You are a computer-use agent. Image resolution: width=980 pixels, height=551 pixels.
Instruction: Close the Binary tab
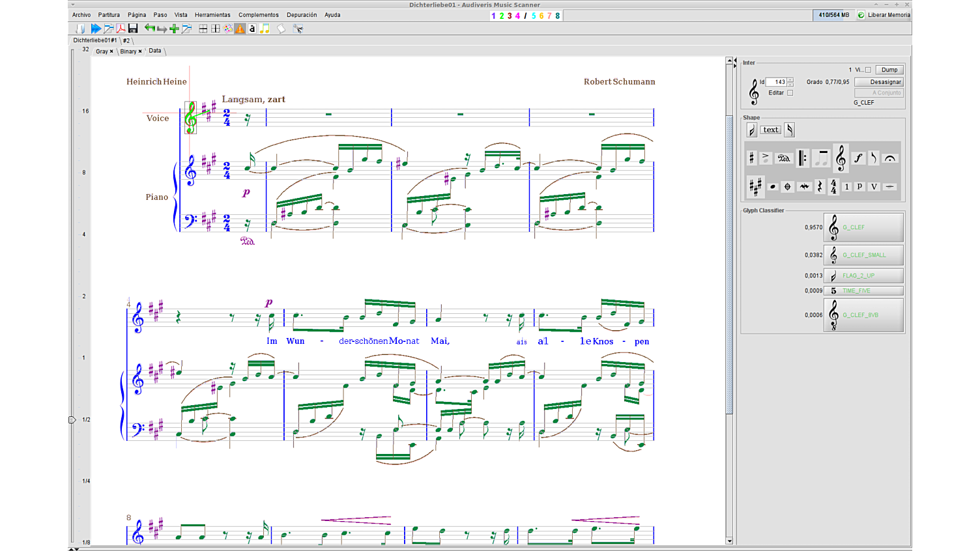tap(140, 51)
